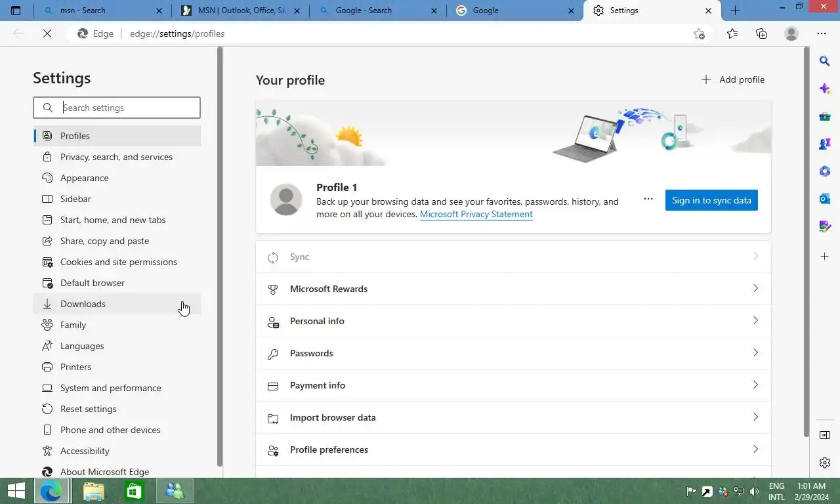Open the Collections icon in toolbar
This screenshot has height=504, width=840.
pyautogui.click(x=761, y=33)
